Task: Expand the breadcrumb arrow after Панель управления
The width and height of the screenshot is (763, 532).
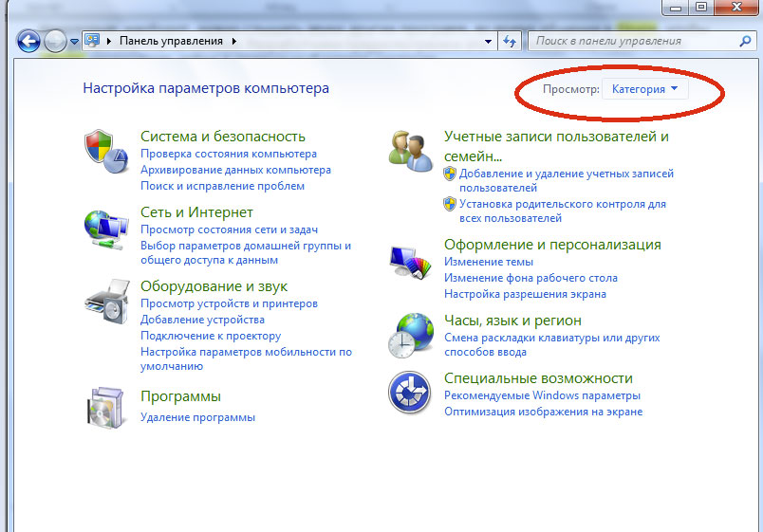Action: (x=233, y=42)
